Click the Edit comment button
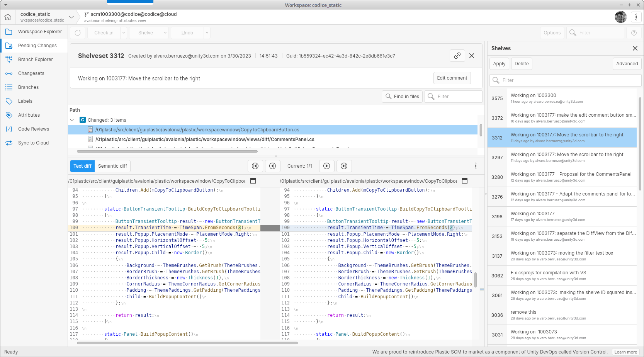The image size is (644, 357). tap(452, 78)
